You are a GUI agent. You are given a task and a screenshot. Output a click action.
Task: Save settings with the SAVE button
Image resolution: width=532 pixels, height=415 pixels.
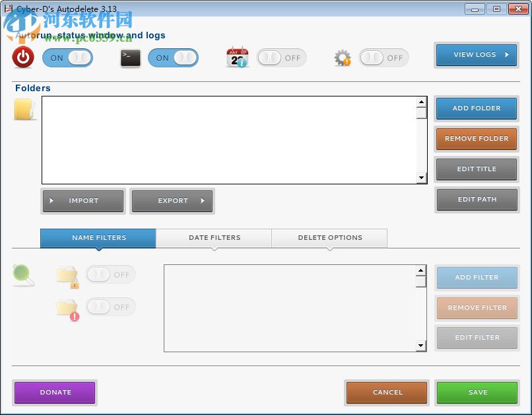pos(477,392)
